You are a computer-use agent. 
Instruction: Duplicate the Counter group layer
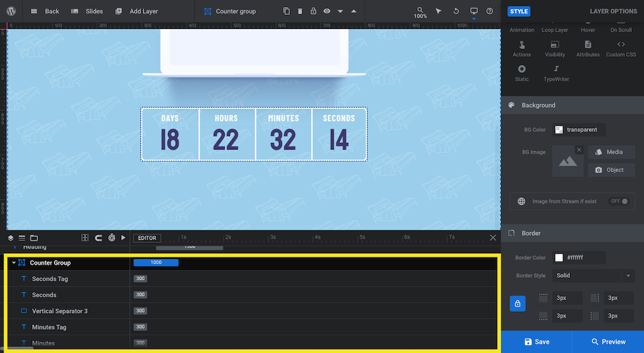(287, 11)
